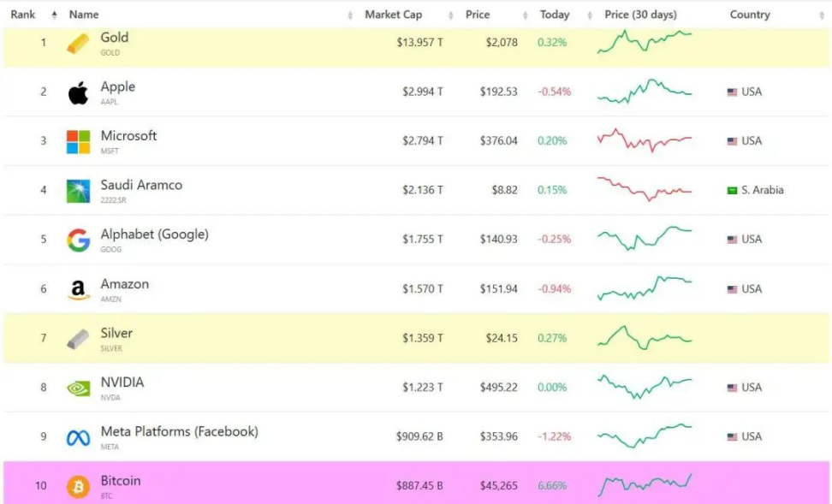
Task: Click the Google G logo
Action: [78, 240]
